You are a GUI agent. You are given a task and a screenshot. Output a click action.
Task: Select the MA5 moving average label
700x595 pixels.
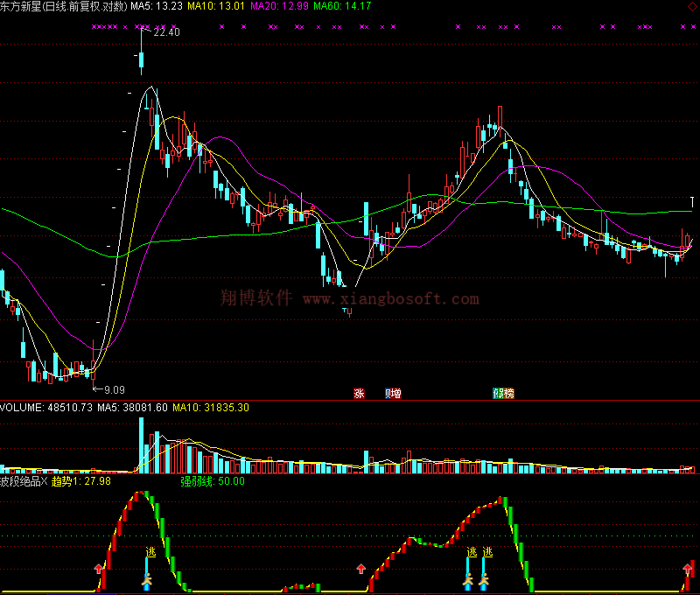(x=157, y=6)
